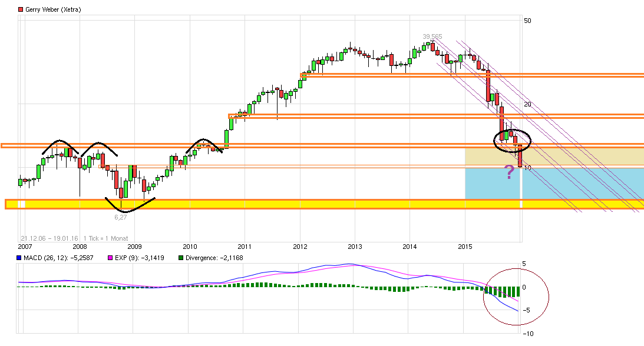Click the 50 value on the price axis
This screenshot has height=346, width=644.
(x=528, y=19)
